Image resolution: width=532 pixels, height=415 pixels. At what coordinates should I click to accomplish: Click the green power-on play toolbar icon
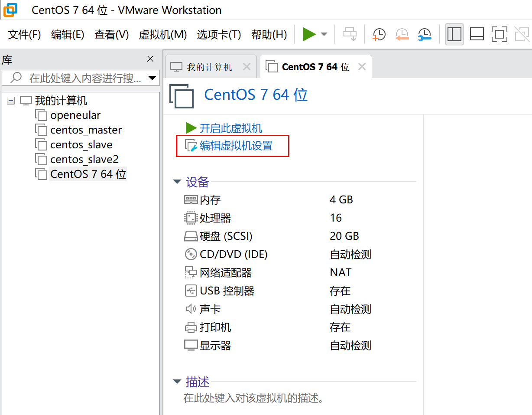[309, 34]
